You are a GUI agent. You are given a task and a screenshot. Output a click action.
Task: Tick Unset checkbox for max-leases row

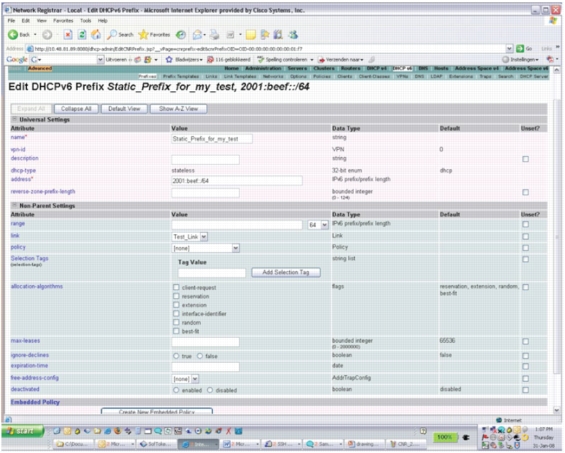tap(526, 341)
